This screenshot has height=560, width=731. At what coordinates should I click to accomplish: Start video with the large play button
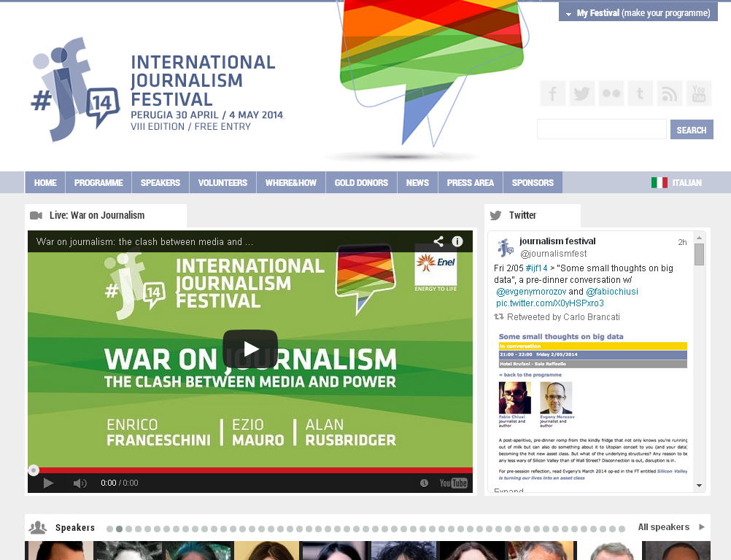coord(250,349)
